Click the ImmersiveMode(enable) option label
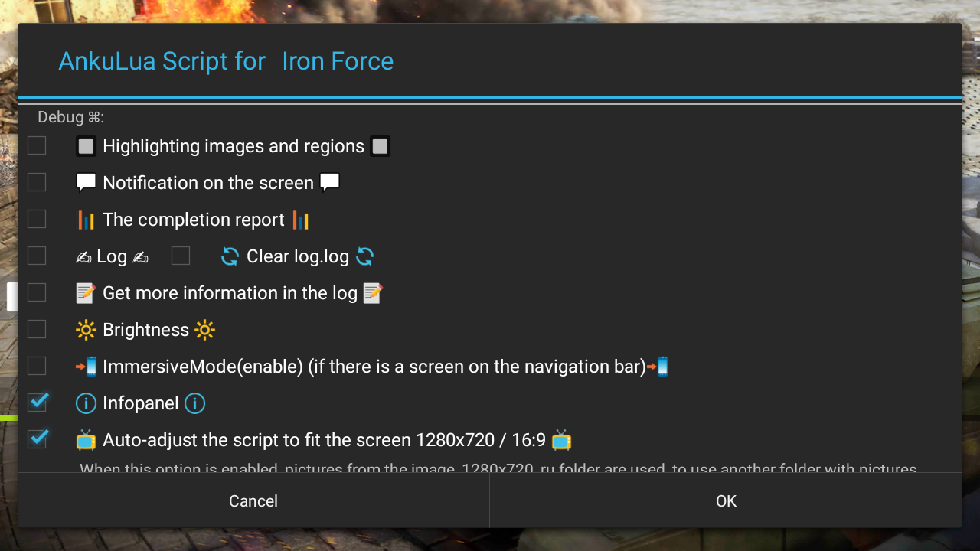 tap(374, 367)
